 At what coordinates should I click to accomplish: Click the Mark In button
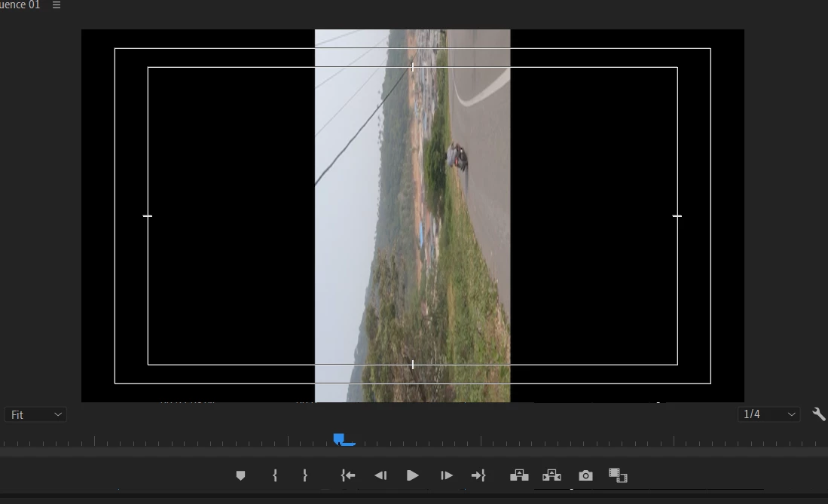(274, 476)
